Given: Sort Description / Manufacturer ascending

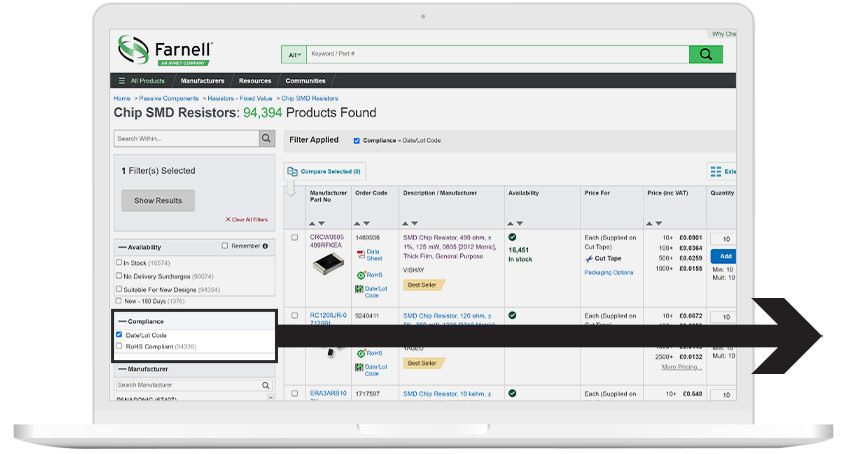Looking at the screenshot, I should click(x=405, y=223).
